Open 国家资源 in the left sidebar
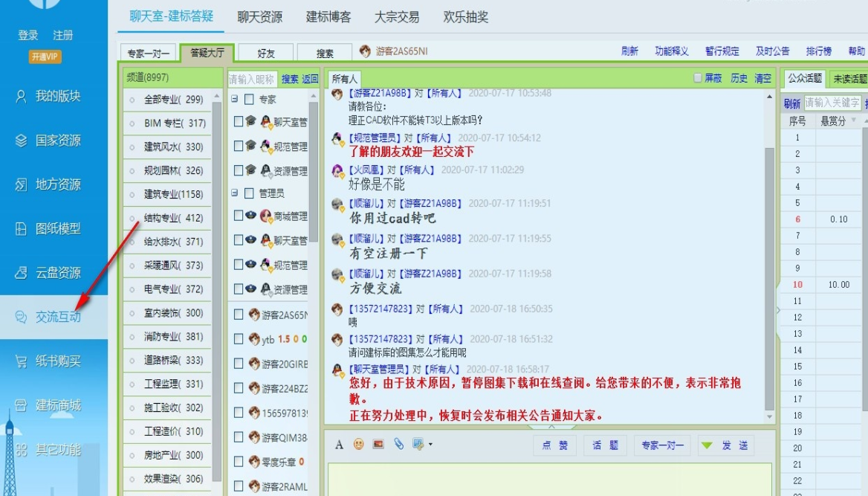This screenshot has height=496, width=868. coord(48,141)
